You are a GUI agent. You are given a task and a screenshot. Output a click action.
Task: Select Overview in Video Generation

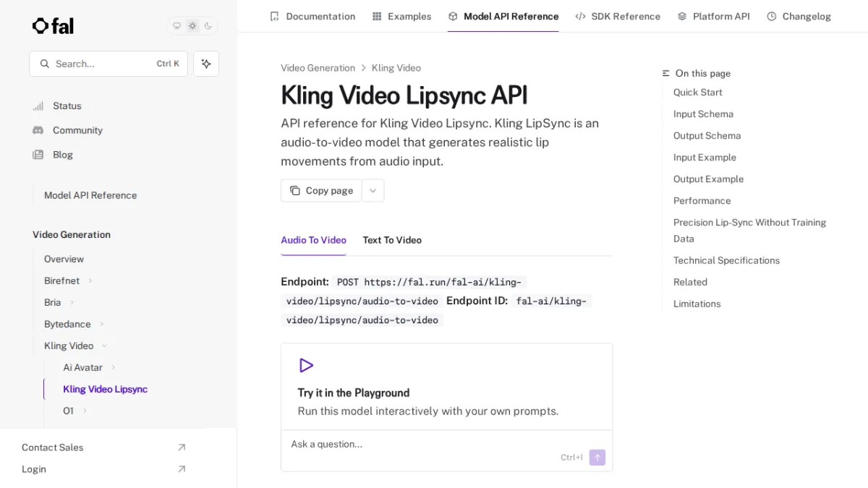(x=64, y=259)
